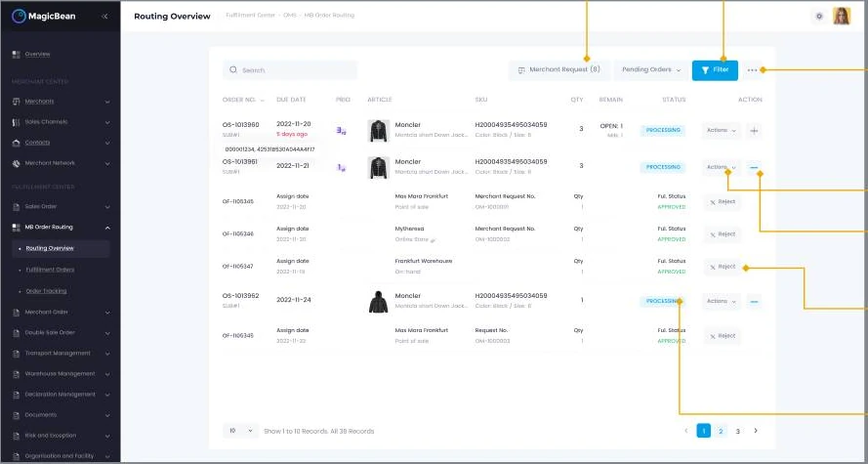Reject the Mytheresa fulfillment order
Image resolution: width=868 pixels, height=464 pixels.
723,234
